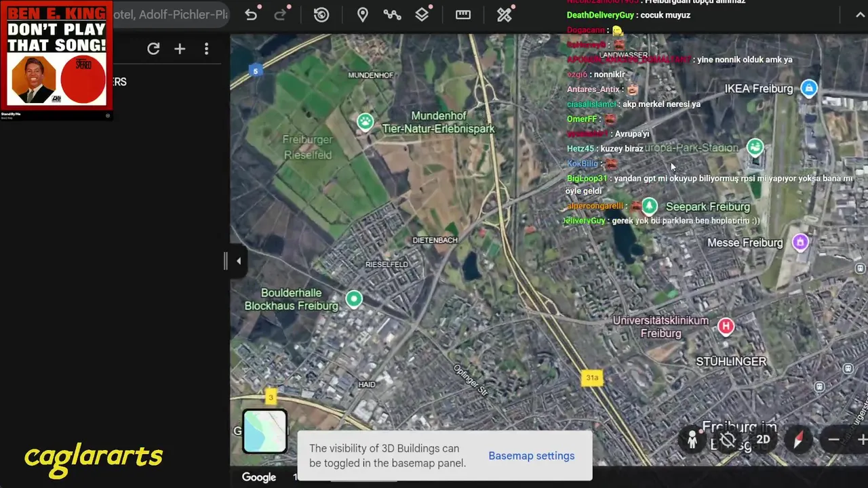Click the redo arrow in the toolbar
Screen dimensions: 868x488
click(280, 15)
